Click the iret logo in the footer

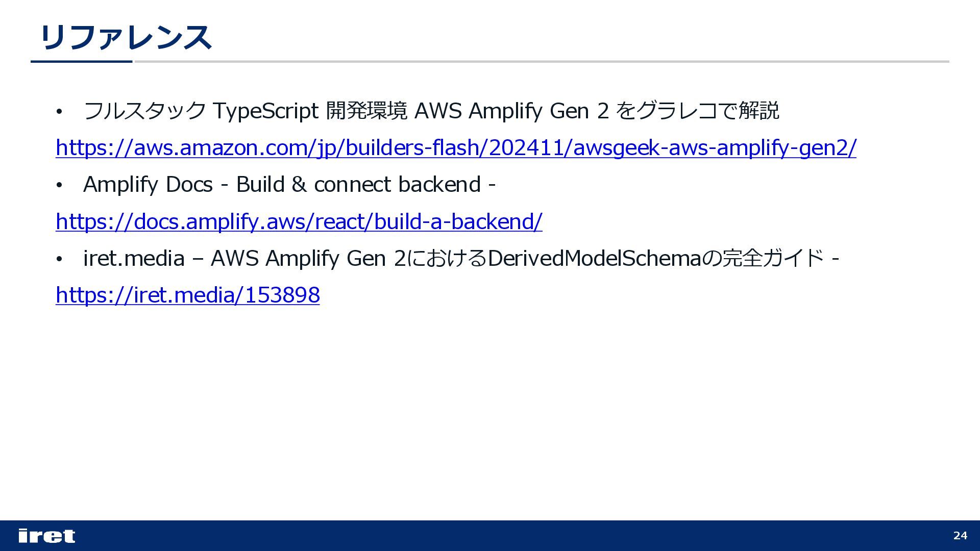point(46,536)
